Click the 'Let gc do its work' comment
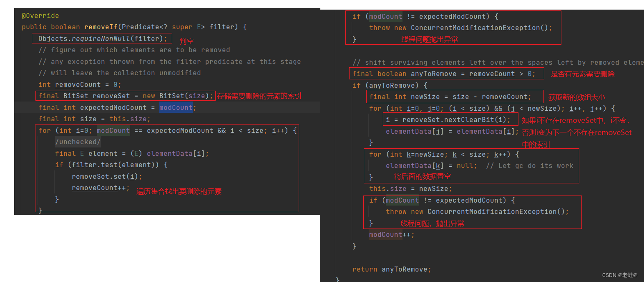 (x=530, y=166)
